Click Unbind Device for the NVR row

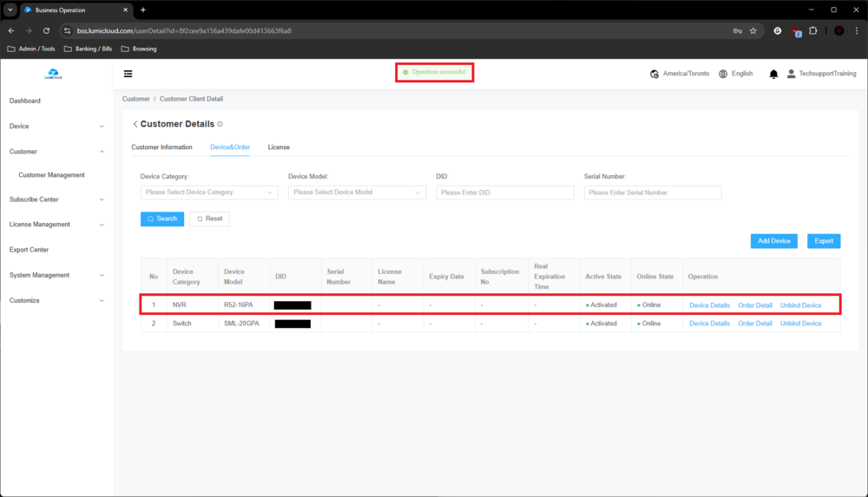coord(800,305)
